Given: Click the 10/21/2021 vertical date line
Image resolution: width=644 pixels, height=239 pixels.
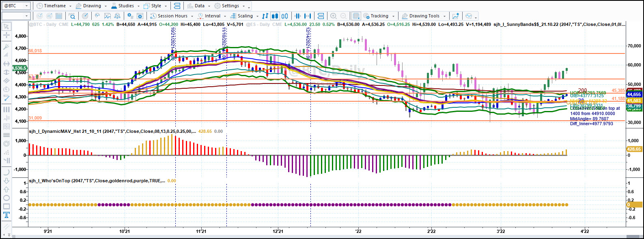Looking at the screenshot, I should coord(175,126).
